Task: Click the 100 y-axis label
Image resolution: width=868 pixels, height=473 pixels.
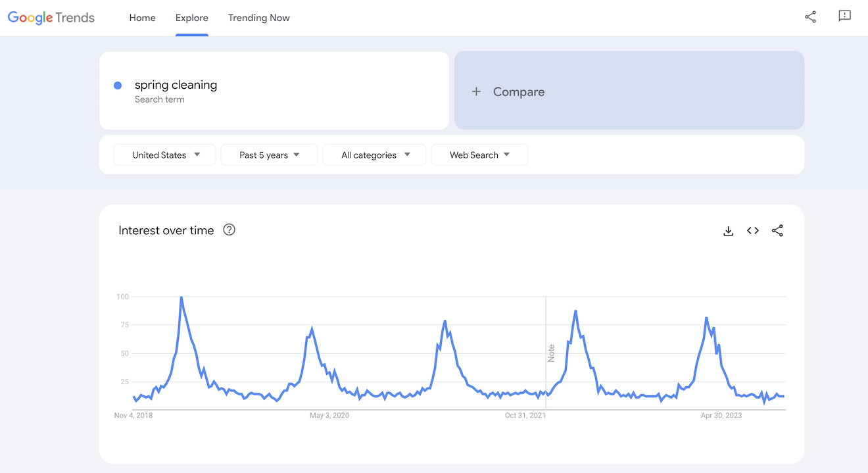Action: click(123, 297)
